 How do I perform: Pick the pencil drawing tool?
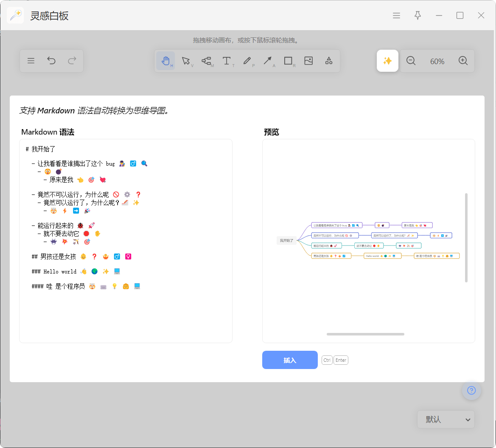coord(247,61)
